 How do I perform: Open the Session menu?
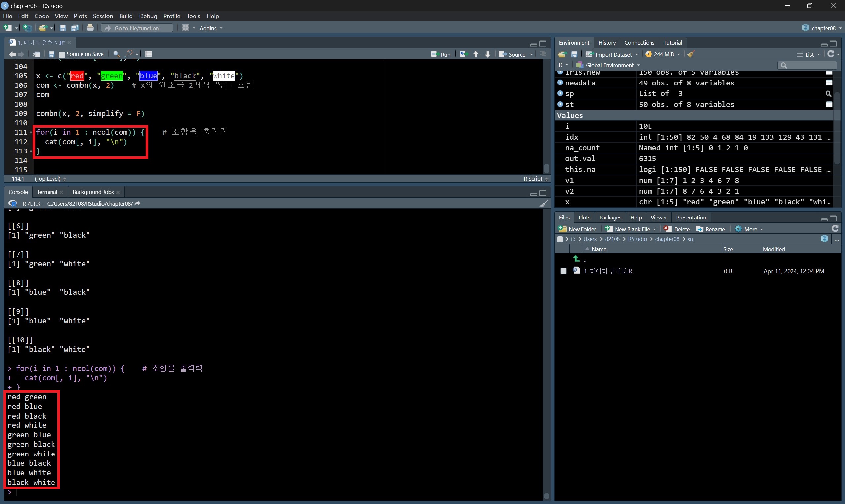click(103, 16)
